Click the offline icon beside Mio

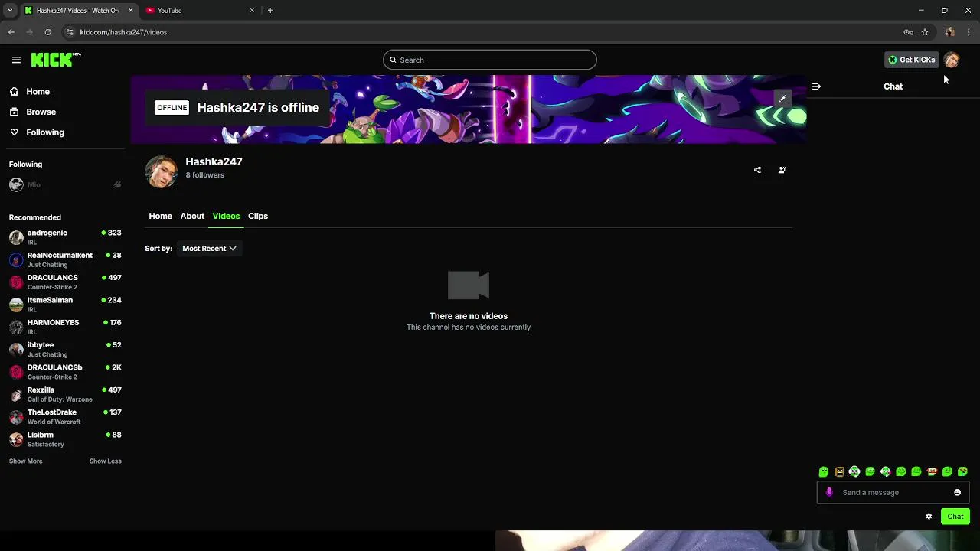pyautogui.click(x=117, y=185)
